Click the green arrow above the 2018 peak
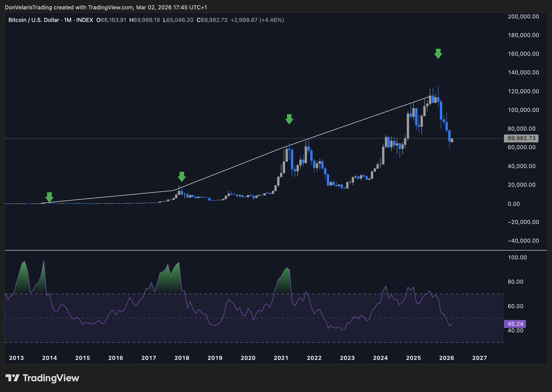The image size is (552, 392). (x=182, y=177)
